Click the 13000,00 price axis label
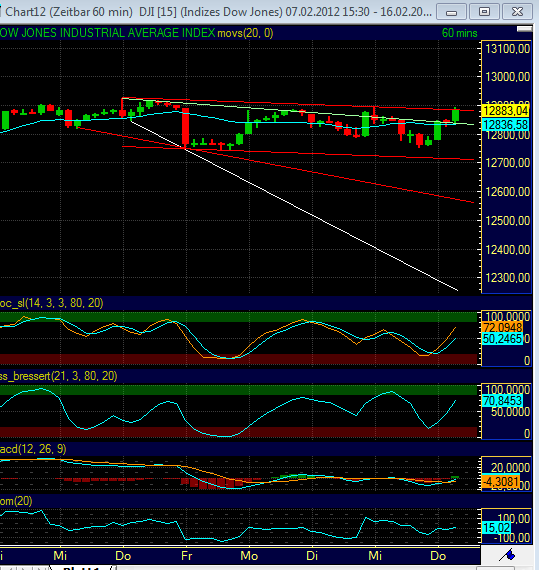The width and height of the screenshot is (539, 570). [x=508, y=77]
